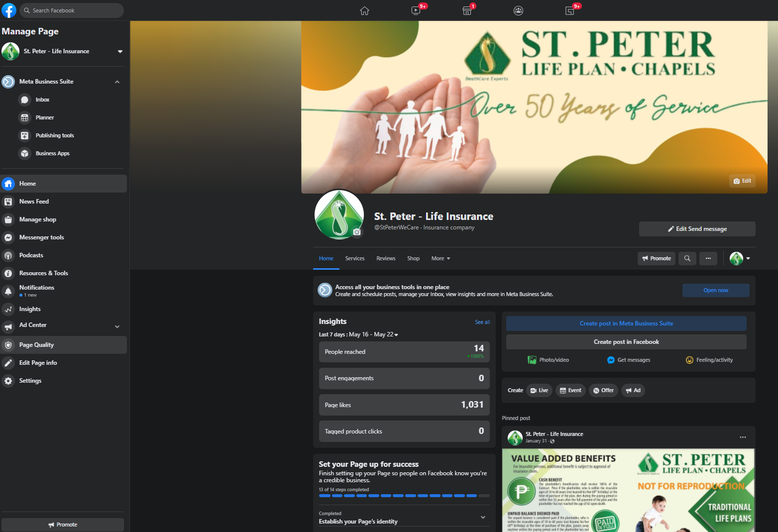Go to the Home feed icon in top bar
The width and height of the screenshot is (778, 532).
click(x=364, y=11)
